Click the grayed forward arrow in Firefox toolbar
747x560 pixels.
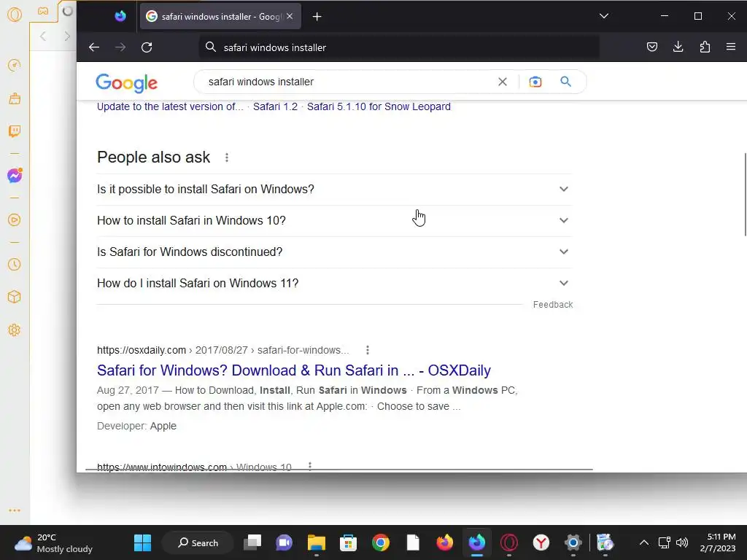(x=120, y=47)
